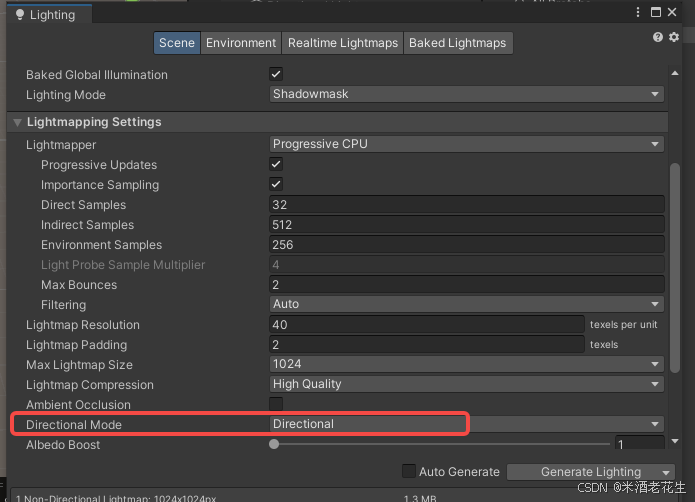Open the Directional Mode dropdown
Image resolution: width=695 pixels, height=502 pixels.
point(466,424)
